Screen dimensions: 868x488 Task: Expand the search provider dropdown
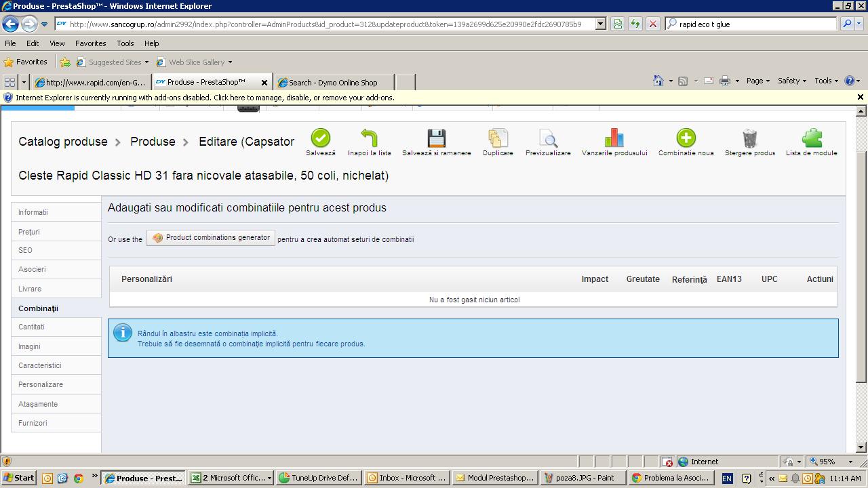860,24
